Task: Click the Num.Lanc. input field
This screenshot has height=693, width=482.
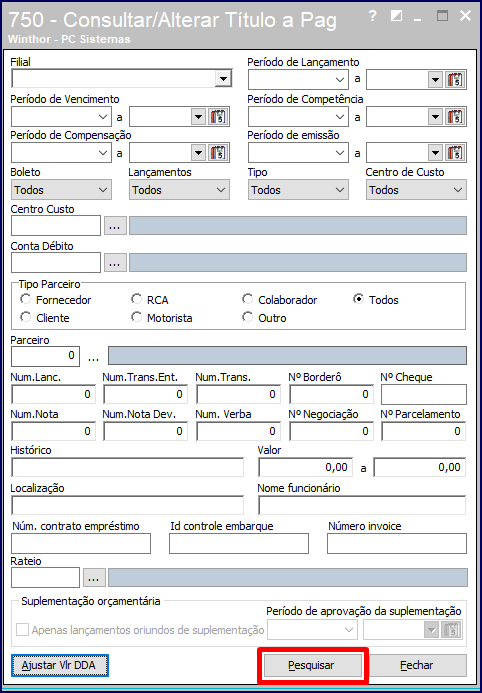Action: (x=53, y=394)
